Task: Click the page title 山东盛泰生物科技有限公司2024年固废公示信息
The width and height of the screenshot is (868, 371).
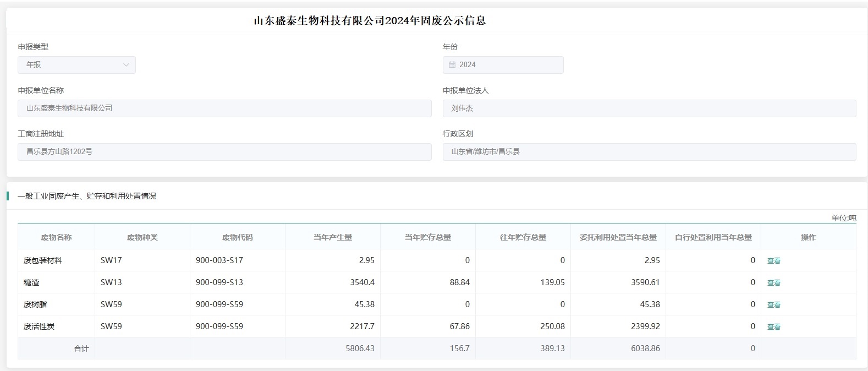Action: point(370,21)
